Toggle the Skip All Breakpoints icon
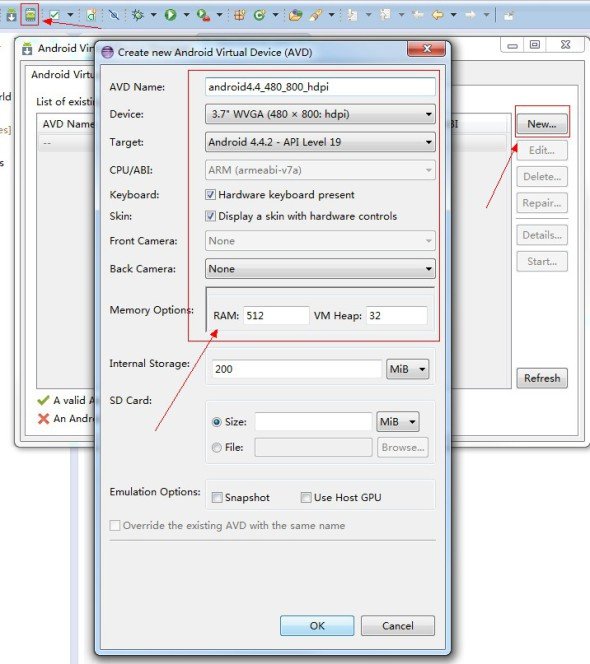This screenshot has width=590, height=664. click(114, 15)
